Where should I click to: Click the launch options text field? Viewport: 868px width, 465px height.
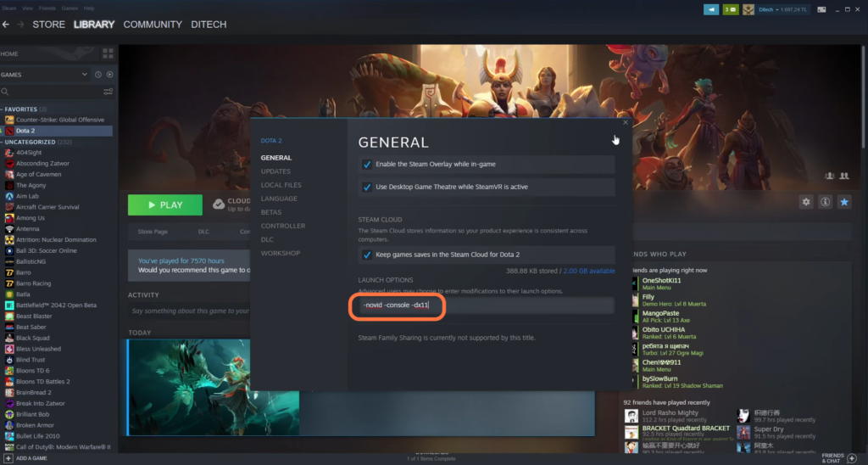[487, 305]
